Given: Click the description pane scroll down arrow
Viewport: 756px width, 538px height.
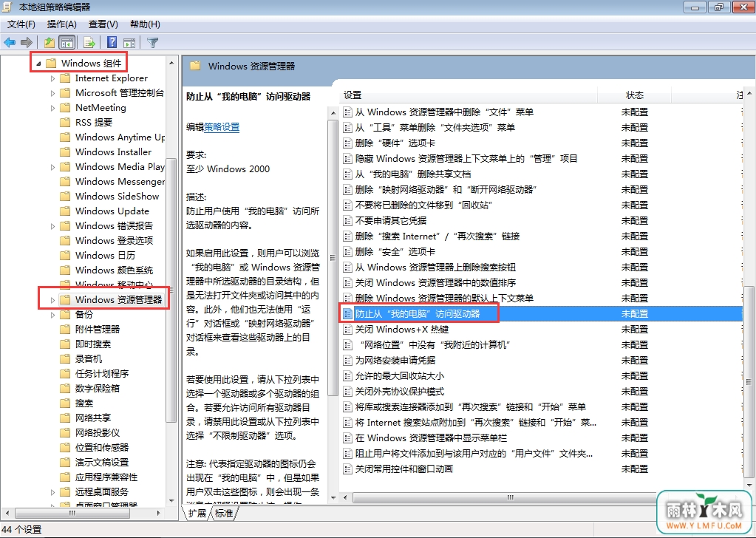Looking at the screenshot, I should pos(333,497).
